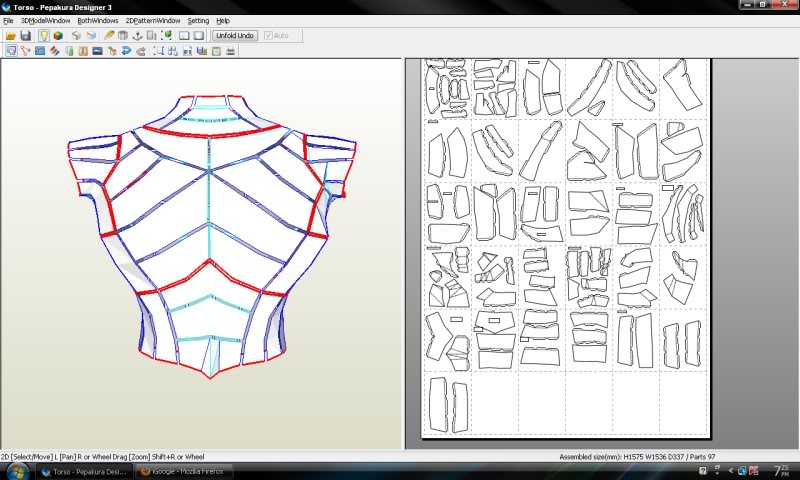Click the tan open book icon
The image size is (800, 480).
83,51
